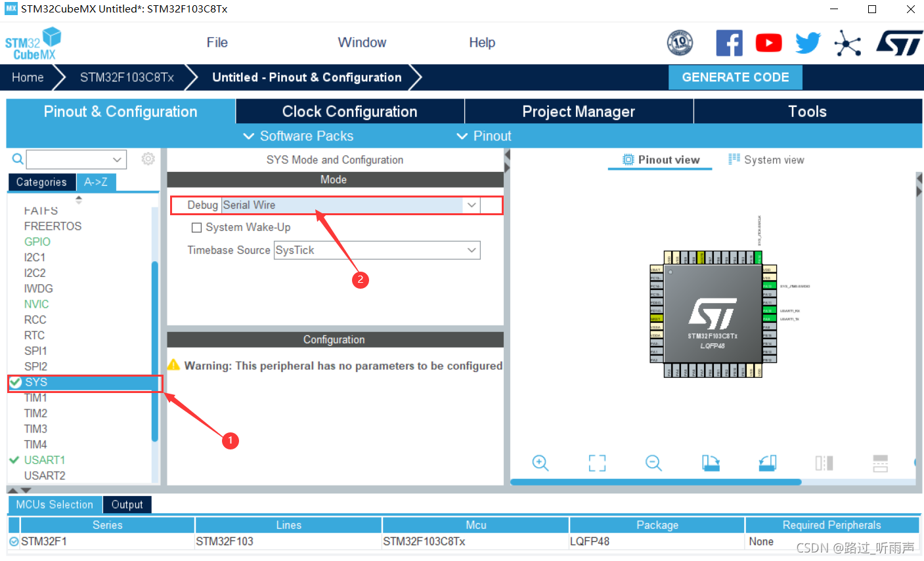Screen dimensions: 924x561
Task: Switch to Clock Configuration tab
Action: tap(350, 112)
